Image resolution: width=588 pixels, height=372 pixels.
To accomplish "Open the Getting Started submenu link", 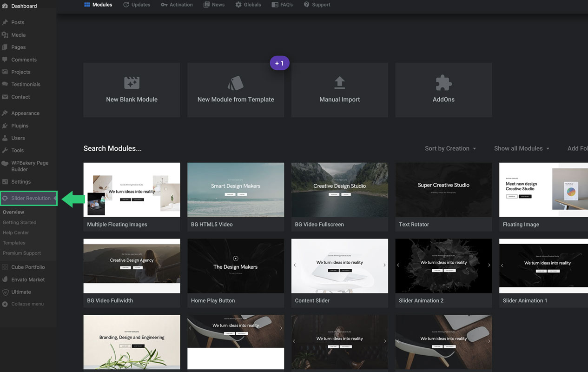I will coord(20,222).
